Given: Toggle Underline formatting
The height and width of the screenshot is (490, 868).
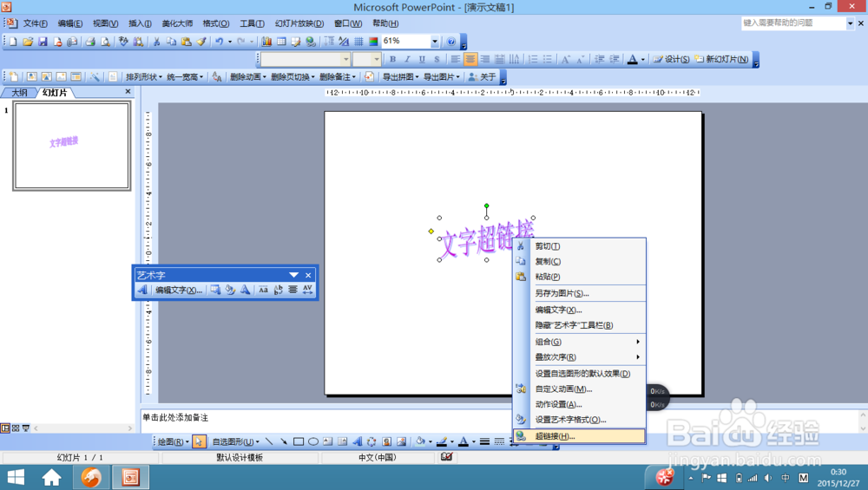Looking at the screenshot, I should [422, 59].
